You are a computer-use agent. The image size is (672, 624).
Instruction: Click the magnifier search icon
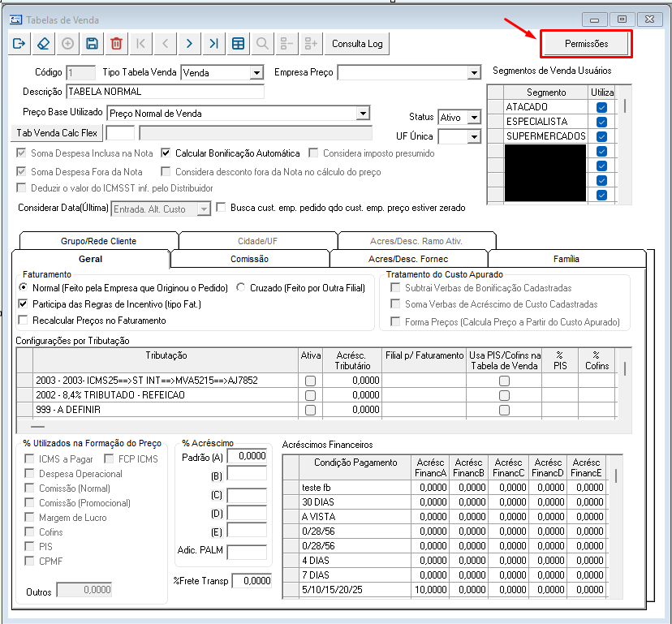(262, 44)
